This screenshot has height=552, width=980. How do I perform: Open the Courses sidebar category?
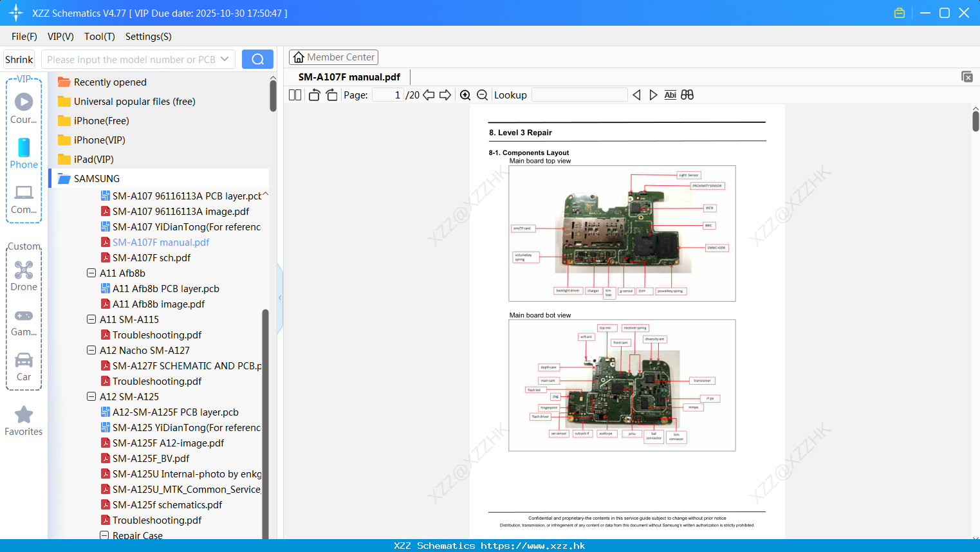[x=24, y=108]
